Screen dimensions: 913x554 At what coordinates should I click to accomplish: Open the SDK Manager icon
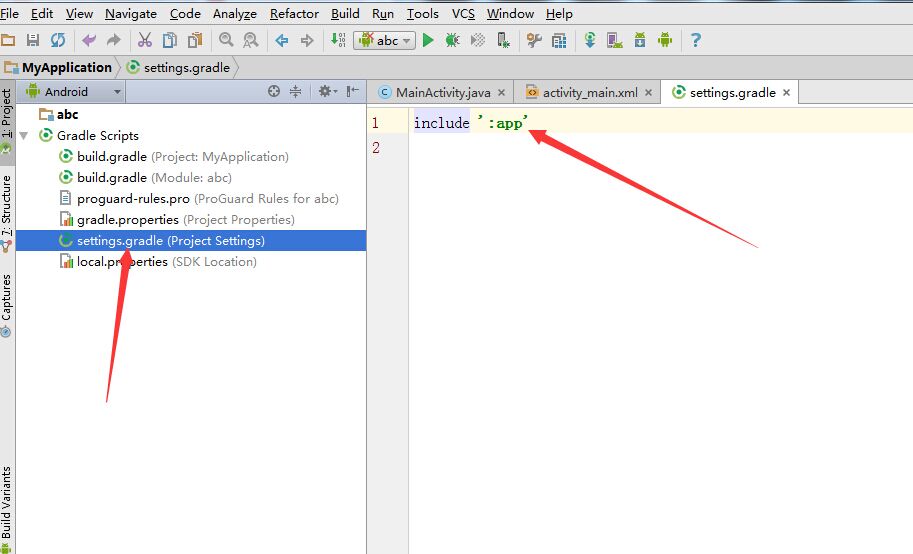click(x=640, y=40)
